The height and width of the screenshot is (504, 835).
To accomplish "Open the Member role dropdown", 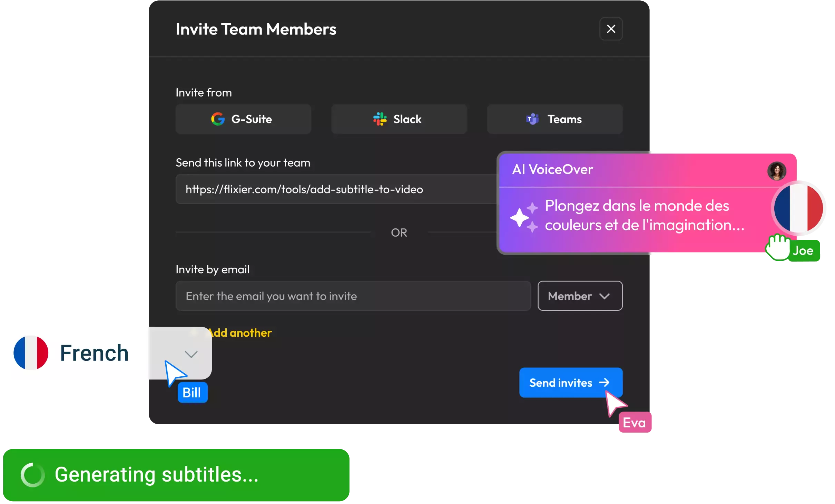I will [580, 296].
